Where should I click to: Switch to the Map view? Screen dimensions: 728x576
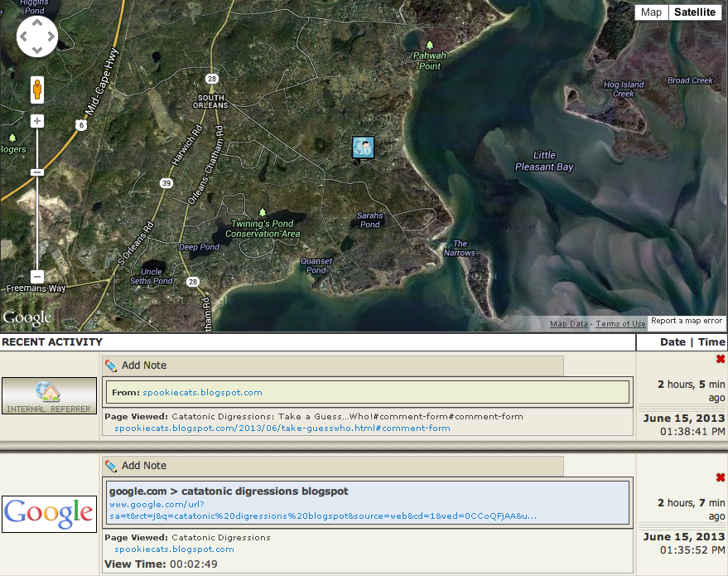[x=652, y=12]
